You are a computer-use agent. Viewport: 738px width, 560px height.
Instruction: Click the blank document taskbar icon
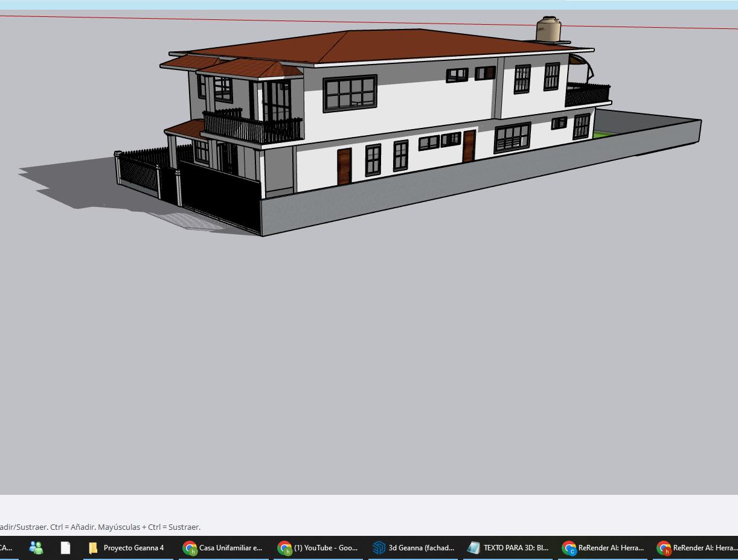tap(65, 548)
